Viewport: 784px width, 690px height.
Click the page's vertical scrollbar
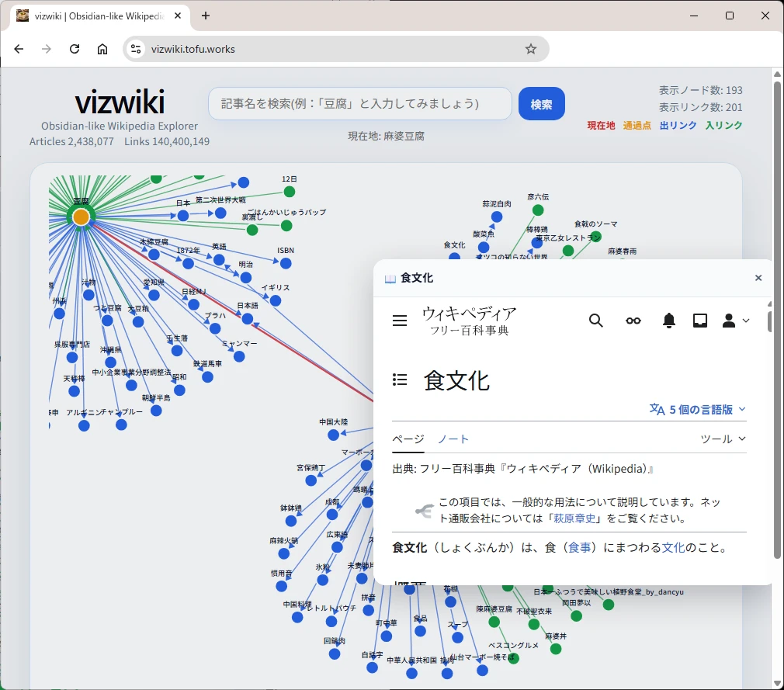click(777, 320)
